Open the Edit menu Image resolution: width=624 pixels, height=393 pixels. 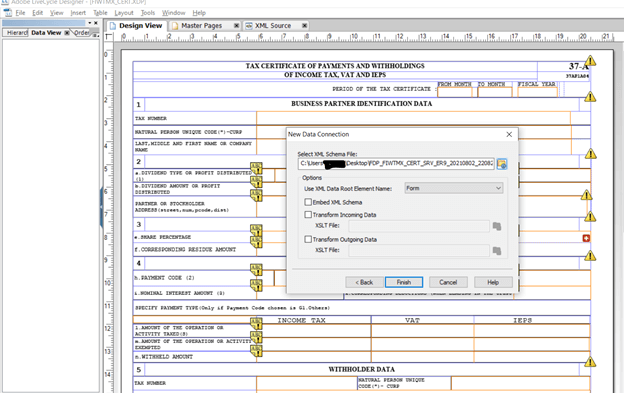pyautogui.click(x=37, y=13)
